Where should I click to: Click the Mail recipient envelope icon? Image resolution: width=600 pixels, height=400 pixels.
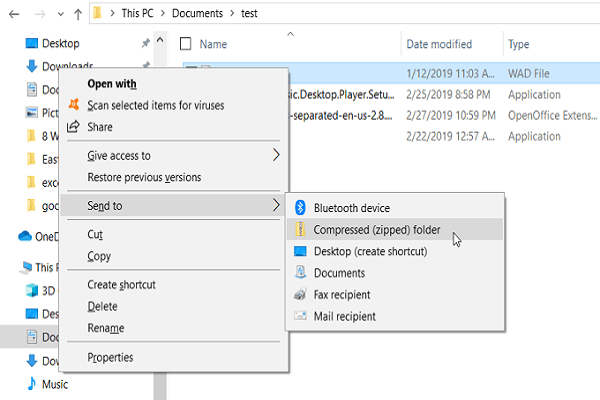point(300,317)
